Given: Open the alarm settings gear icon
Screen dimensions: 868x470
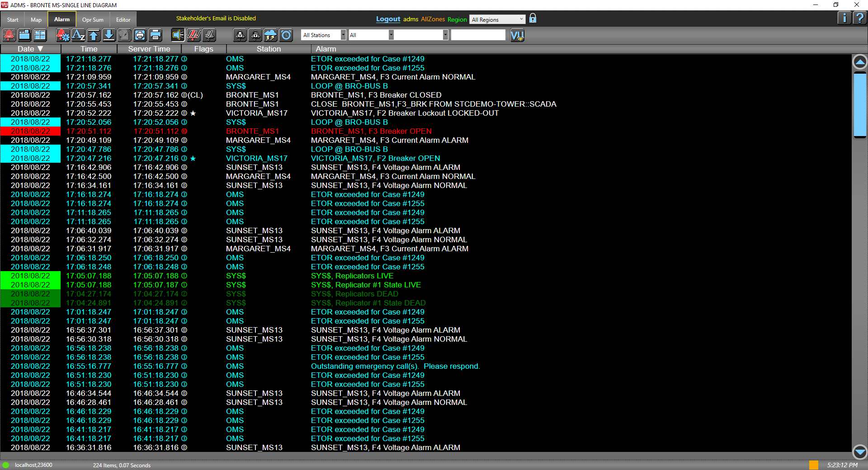Looking at the screenshot, I should pyautogui.click(x=63, y=35).
